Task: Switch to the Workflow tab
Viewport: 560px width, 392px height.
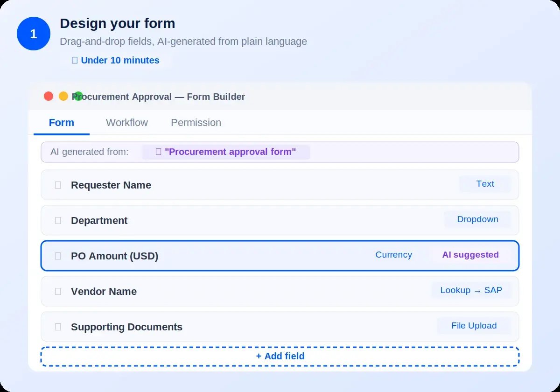Action: pyautogui.click(x=127, y=123)
